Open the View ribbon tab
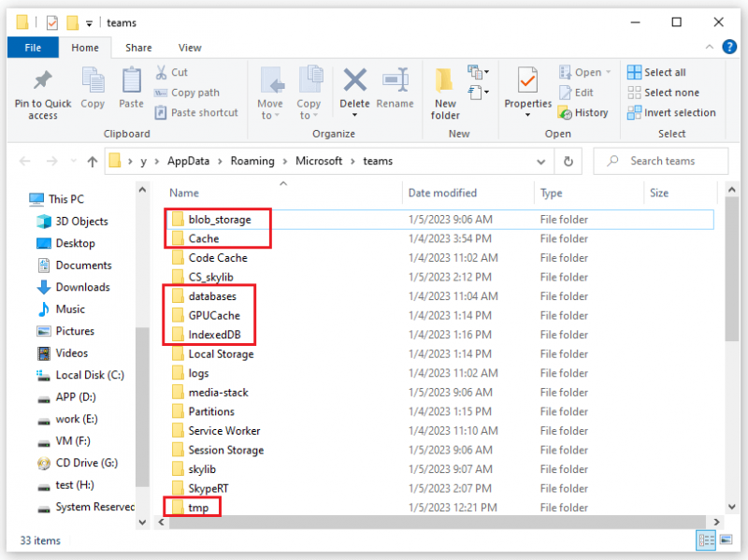The height and width of the screenshot is (560, 748). tap(190, 48)
